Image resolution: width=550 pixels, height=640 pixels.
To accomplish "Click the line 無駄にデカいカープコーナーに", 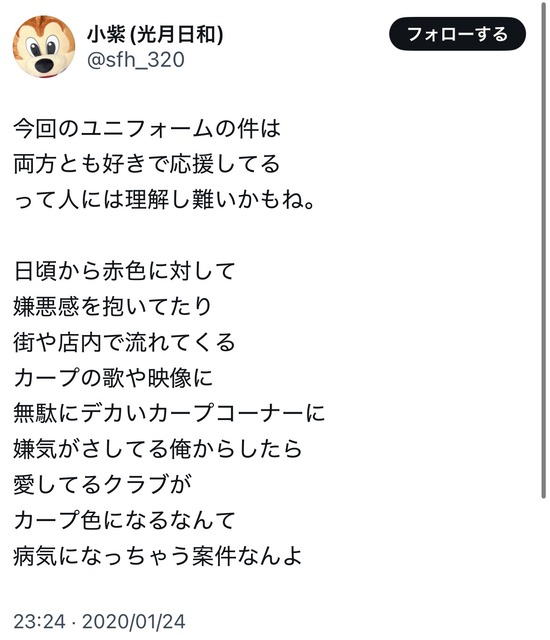I will 169,413.
